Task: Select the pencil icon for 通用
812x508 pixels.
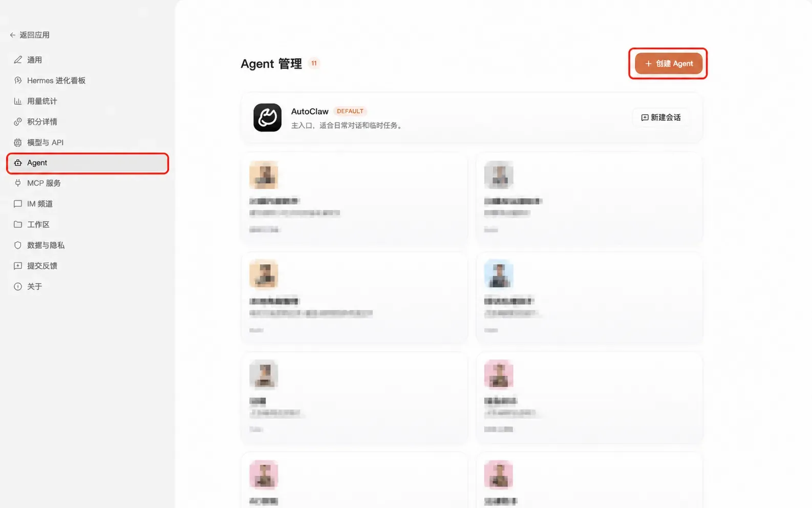Action: click(x=18, y=60)
